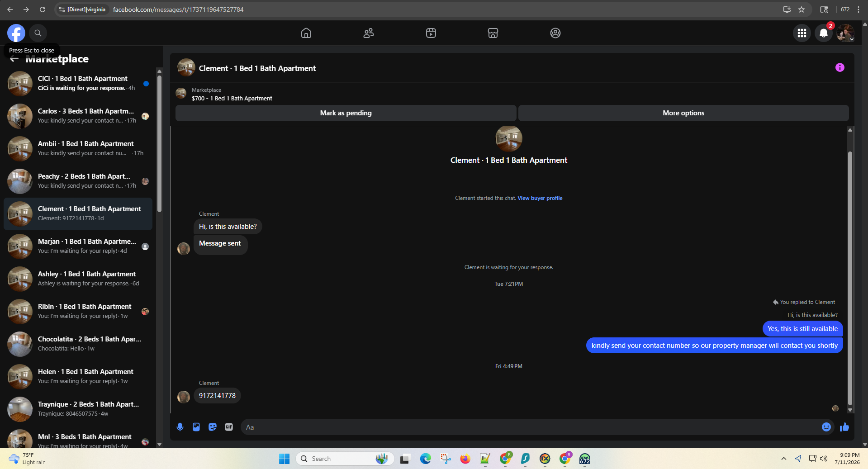Click the message bubble 9172141778
Screen dimensions: 868x469
217,396
